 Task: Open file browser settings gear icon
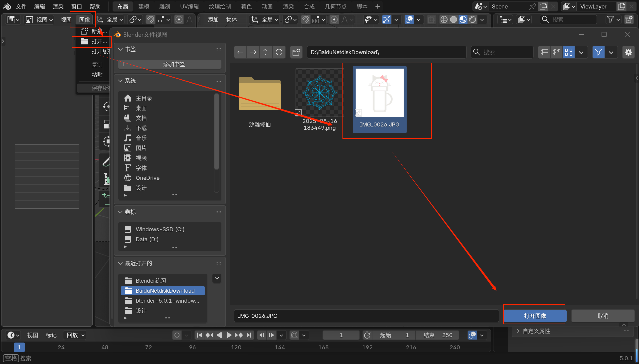628,52
